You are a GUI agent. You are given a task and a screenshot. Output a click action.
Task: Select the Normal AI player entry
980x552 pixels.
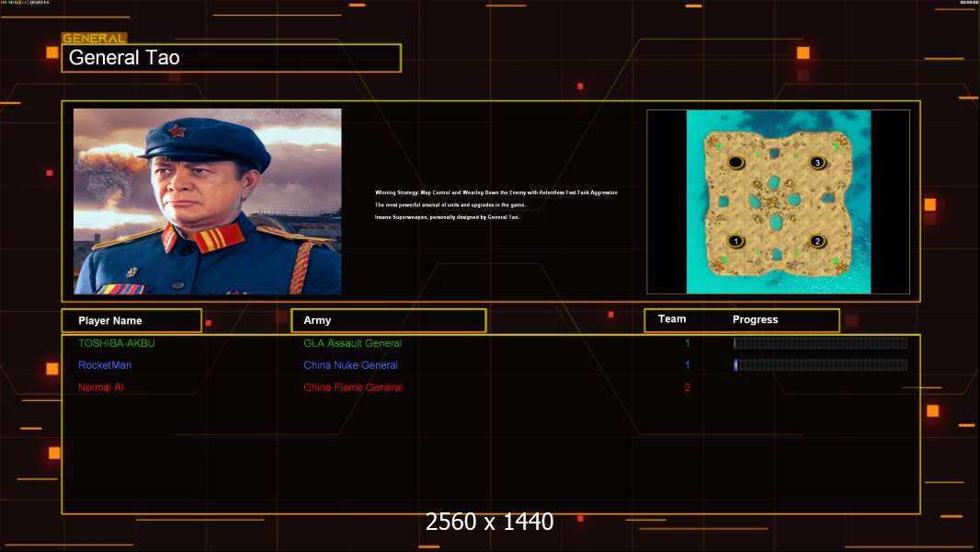(100, 387)
